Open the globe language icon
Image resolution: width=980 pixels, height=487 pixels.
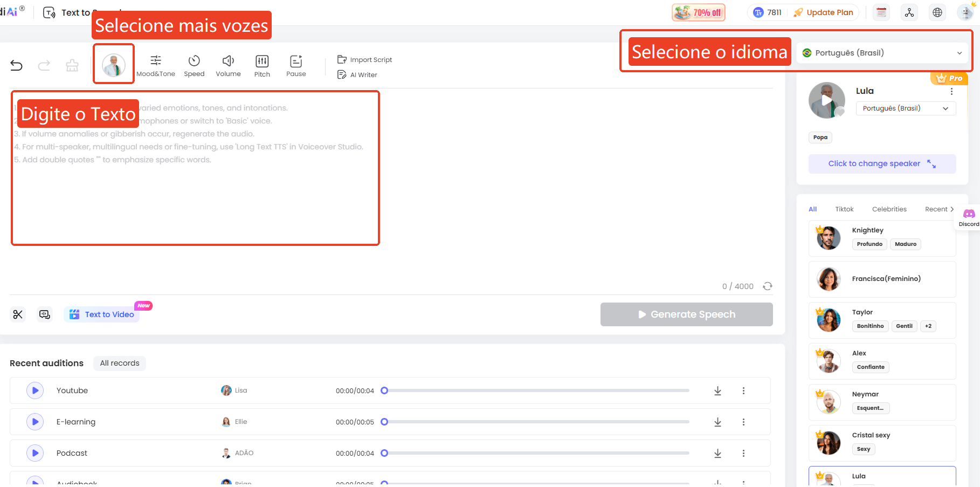pyautogui.click(x=937, y=12)
